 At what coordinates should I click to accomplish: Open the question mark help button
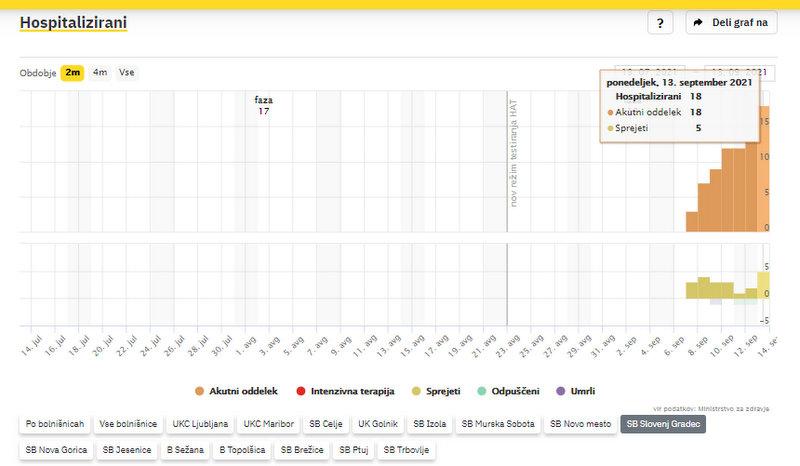tap(660, 22)
